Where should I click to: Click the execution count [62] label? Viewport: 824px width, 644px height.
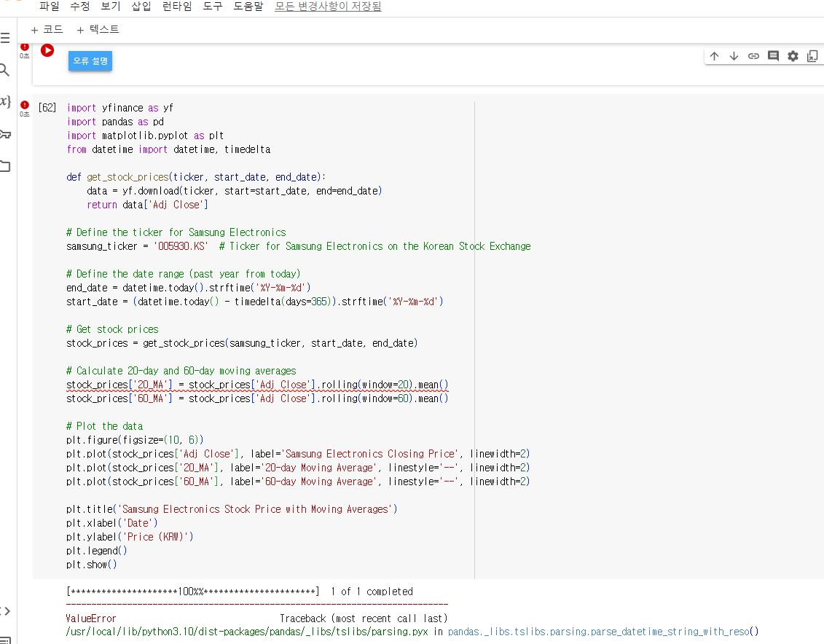(x=47, y=108)
